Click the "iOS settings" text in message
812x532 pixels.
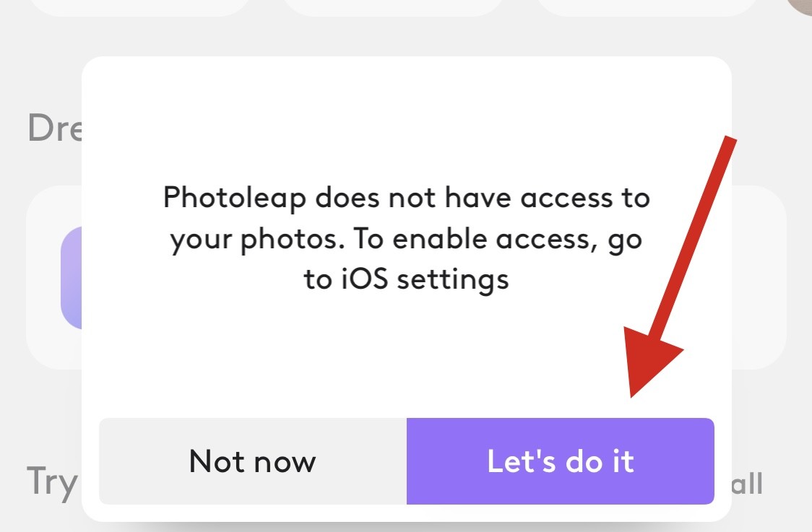[x=406, y=279]
